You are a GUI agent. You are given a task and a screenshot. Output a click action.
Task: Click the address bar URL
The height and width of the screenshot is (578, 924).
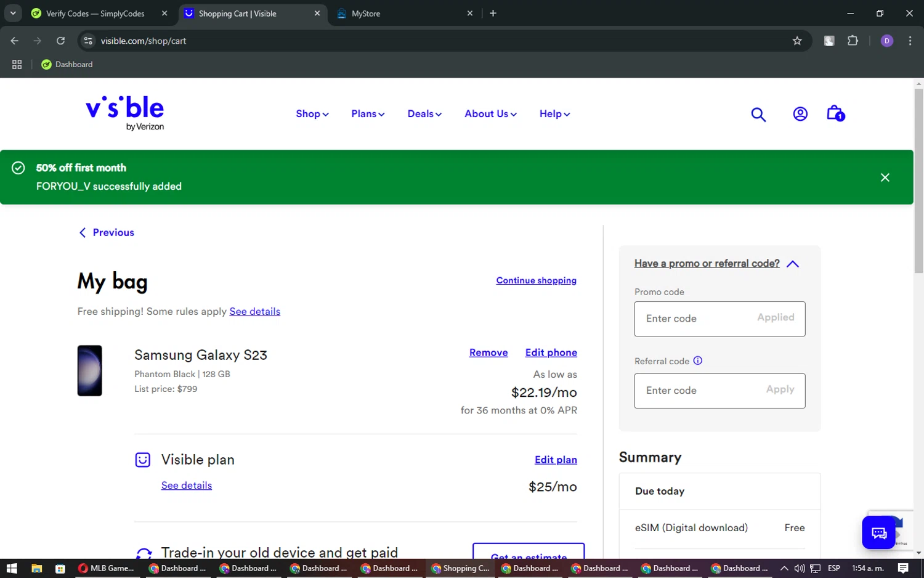pyautogui.click(x=144, y=41)
